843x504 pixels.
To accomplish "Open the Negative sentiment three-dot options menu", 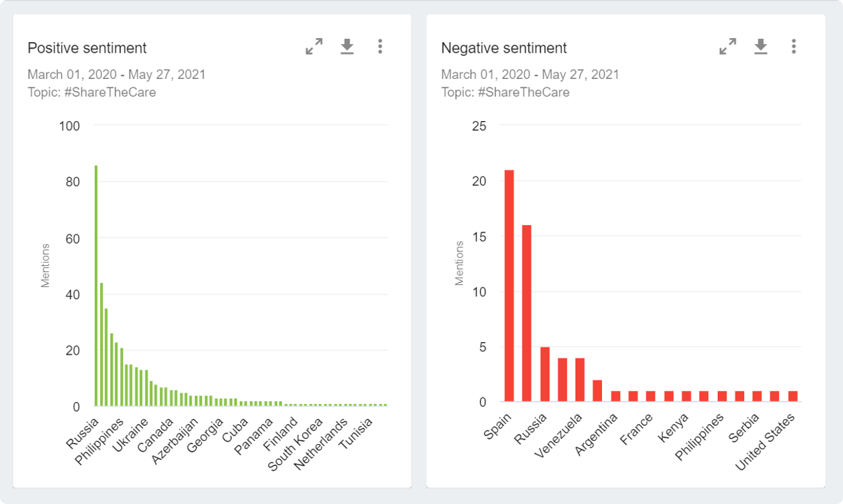I will (794, 46).
